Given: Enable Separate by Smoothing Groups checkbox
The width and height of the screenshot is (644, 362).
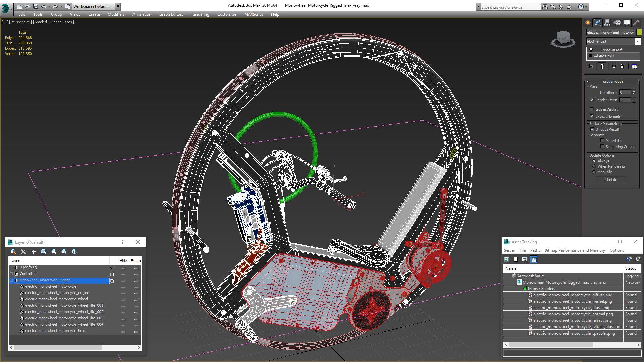Looking at the screenshot, I should click(x=602, y=146).
